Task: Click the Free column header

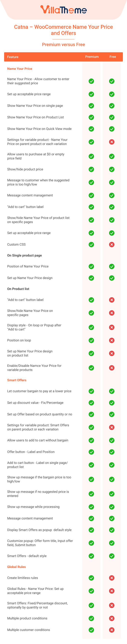Action: (x=113, y=57)
